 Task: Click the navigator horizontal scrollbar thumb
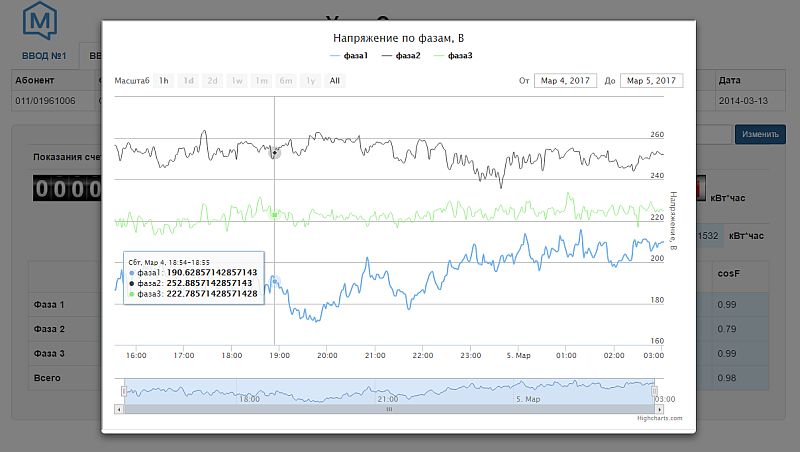point(389,409)
